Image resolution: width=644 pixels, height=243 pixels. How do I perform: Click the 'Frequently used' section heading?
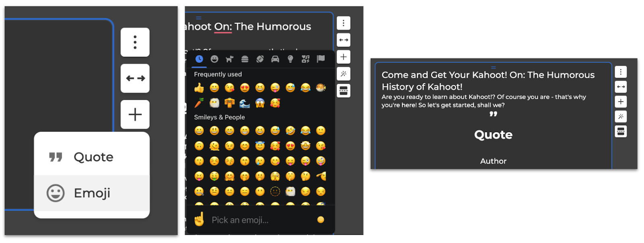218,74
